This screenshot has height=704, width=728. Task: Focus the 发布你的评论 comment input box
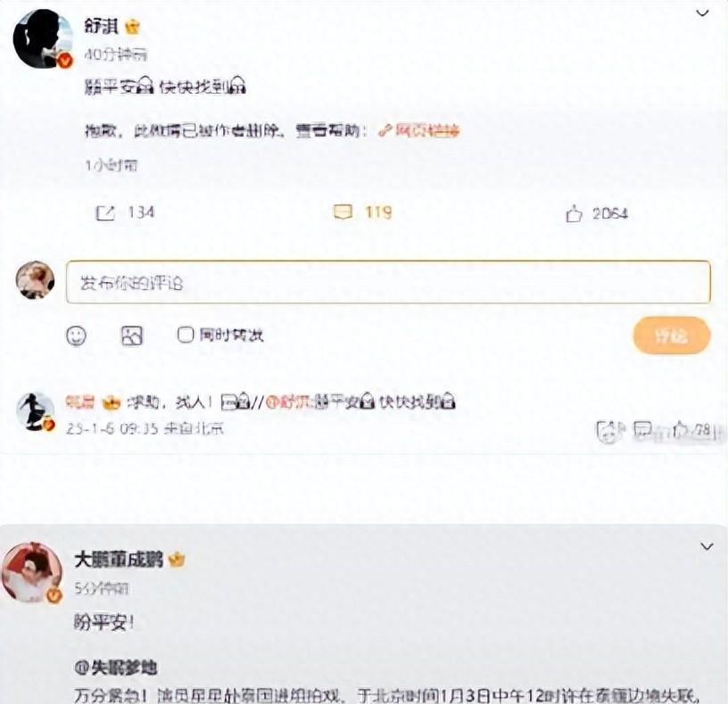coord(388,282)
